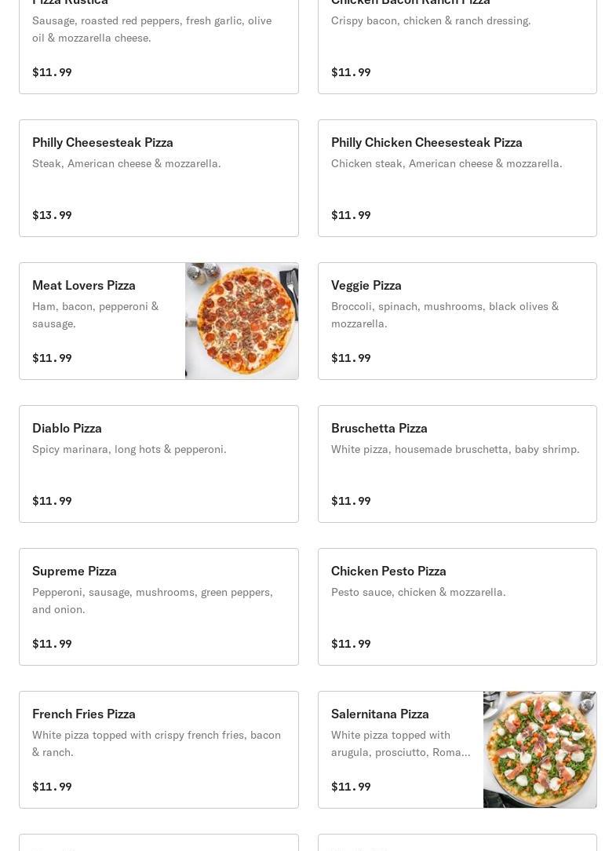Click the Supreme Pizza ingredients description

point(152,601)
